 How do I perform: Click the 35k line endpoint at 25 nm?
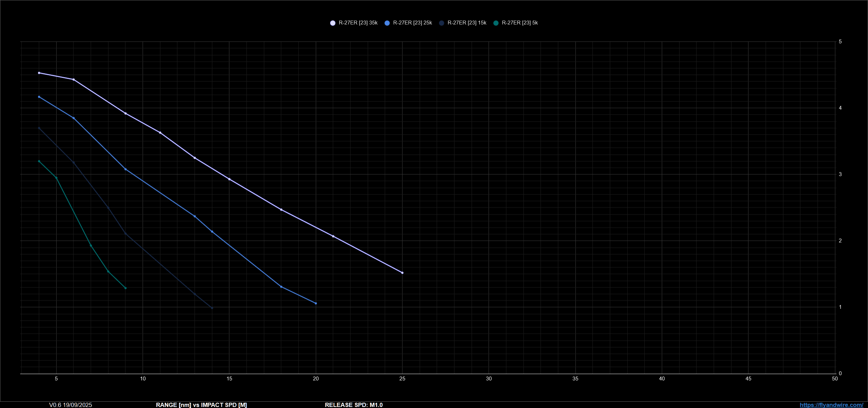click(x=402, y=273)
